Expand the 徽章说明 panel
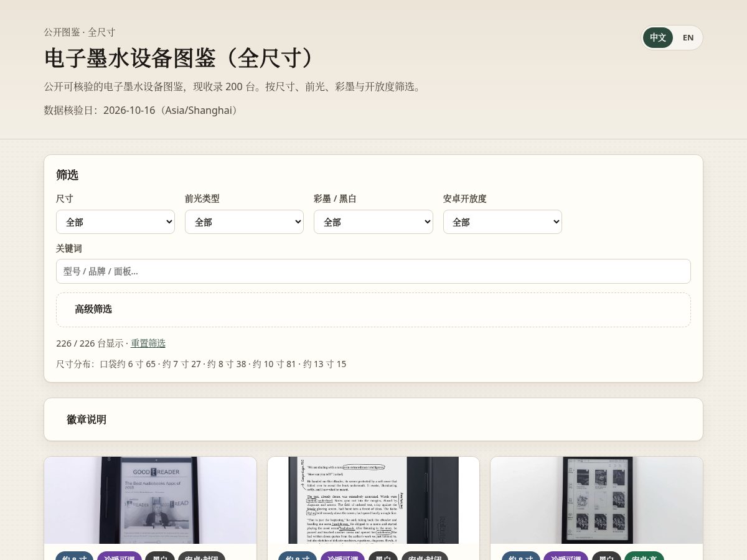 [374, 419]
